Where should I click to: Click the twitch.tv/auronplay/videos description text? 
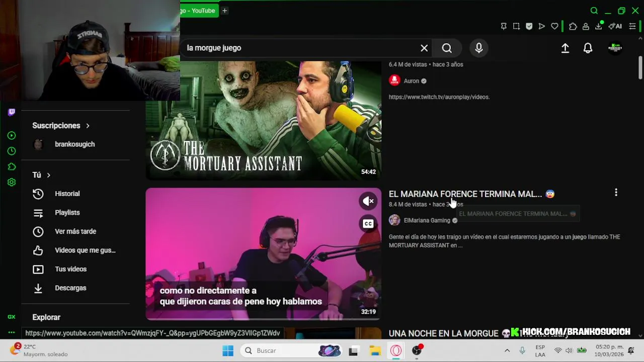click(x=439, y=97)
